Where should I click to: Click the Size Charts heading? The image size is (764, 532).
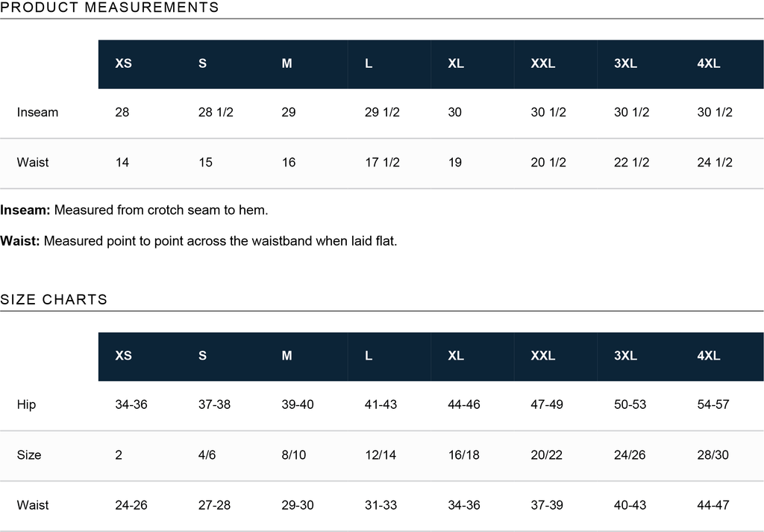(x=54, y=299)
